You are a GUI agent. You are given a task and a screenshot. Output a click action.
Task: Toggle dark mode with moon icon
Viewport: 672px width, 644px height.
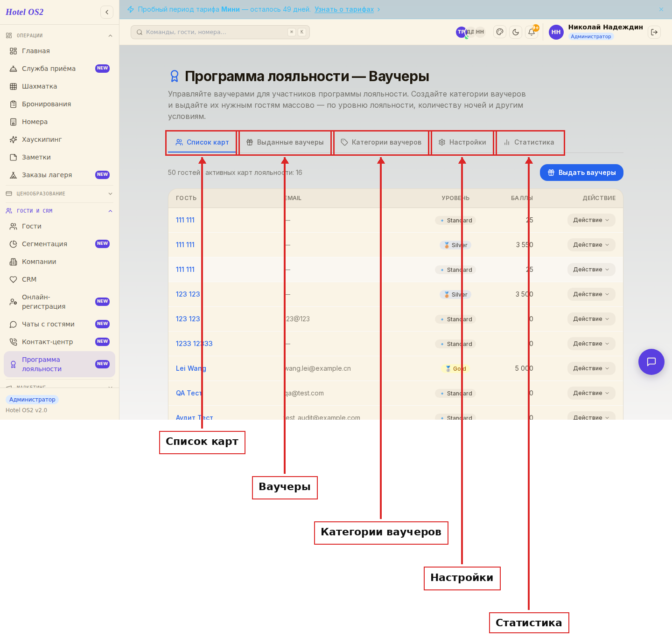point(516,32)
